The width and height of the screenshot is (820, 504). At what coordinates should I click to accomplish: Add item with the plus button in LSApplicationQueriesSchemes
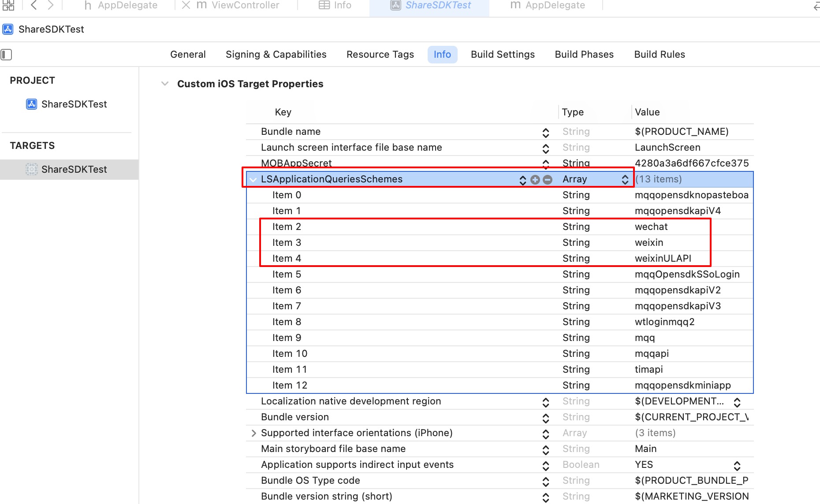point(535,179)
